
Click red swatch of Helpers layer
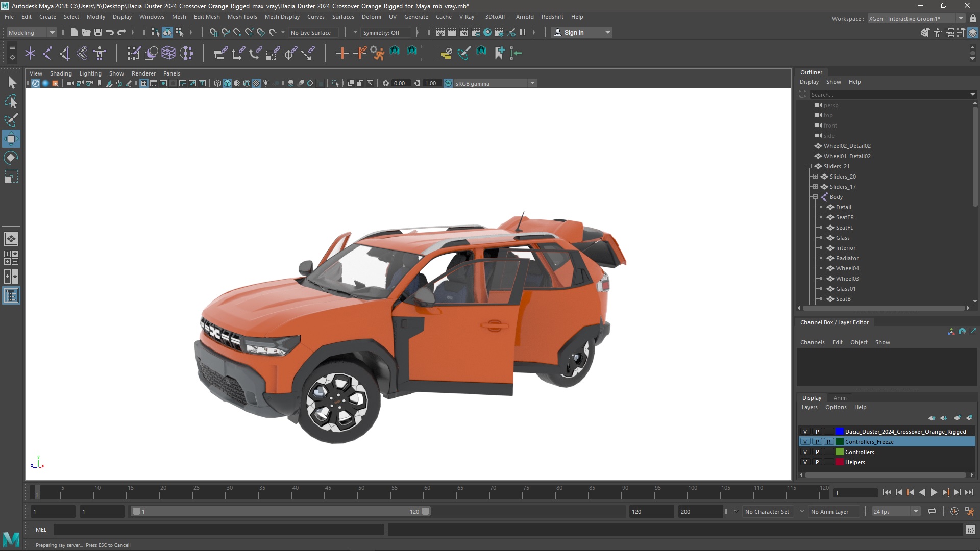point(839,462)
